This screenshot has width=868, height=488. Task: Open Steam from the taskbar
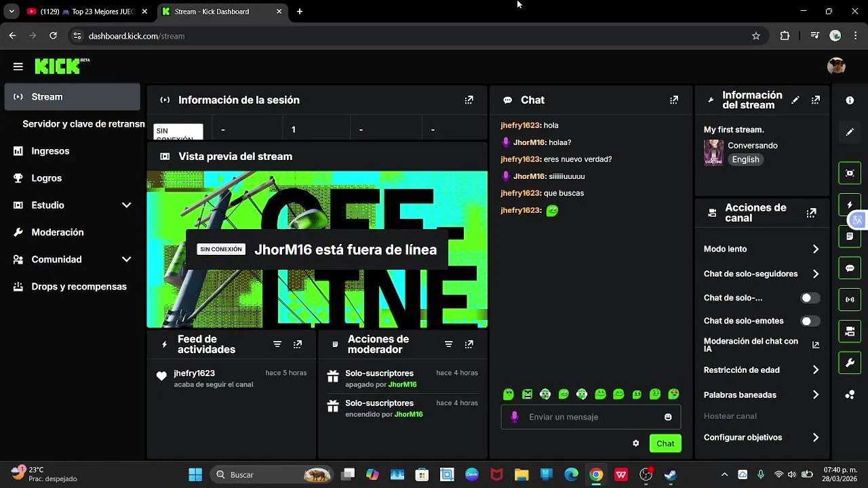(x=670, y=474)
